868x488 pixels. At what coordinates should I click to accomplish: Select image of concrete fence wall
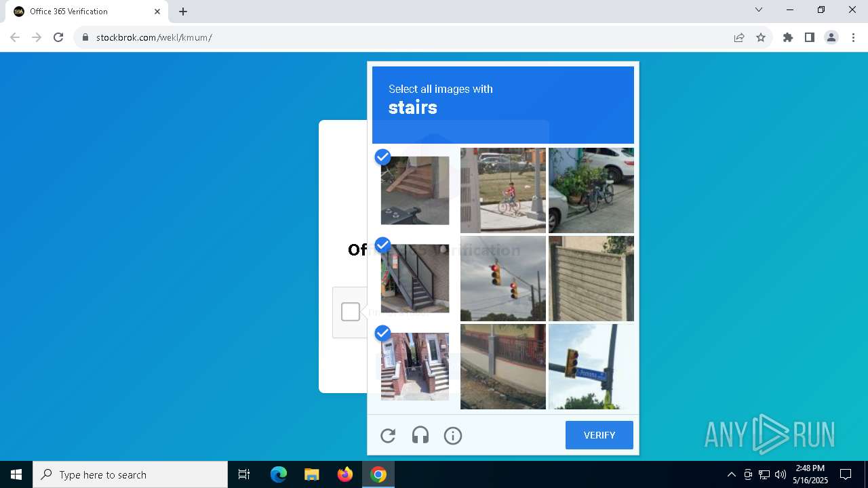point(591,279)
